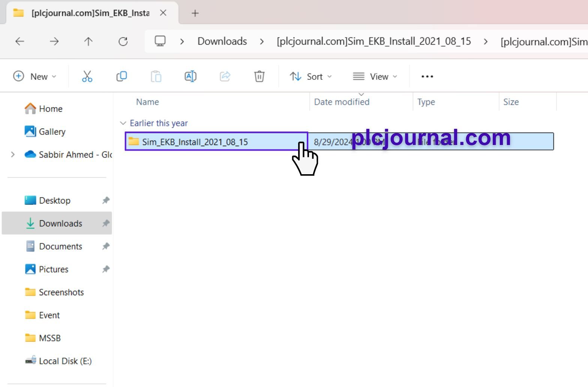
Task: Sort by the Name column header
Action: 147,102
